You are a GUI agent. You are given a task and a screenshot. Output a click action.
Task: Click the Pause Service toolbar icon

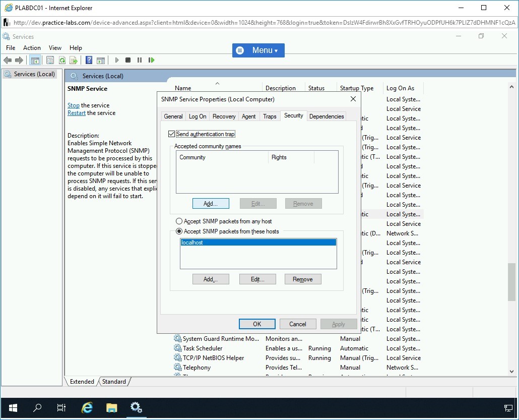pyautogui.click(x=140, y=60)
